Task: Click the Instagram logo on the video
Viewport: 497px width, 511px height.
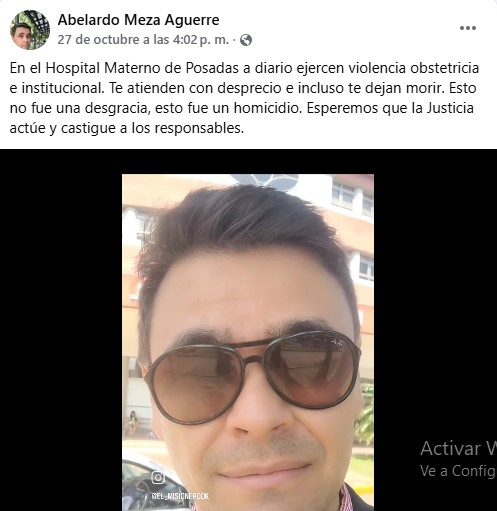Action: coord(158,477)
